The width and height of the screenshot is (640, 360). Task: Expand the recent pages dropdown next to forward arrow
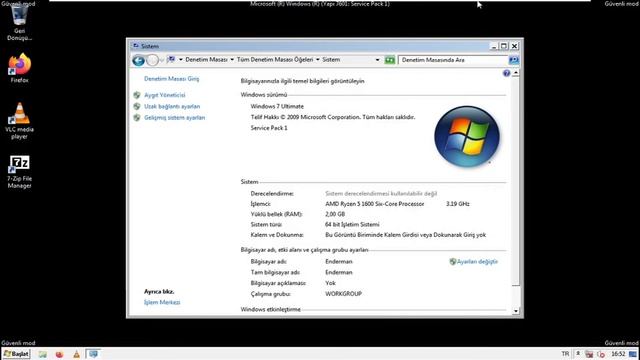162,60
